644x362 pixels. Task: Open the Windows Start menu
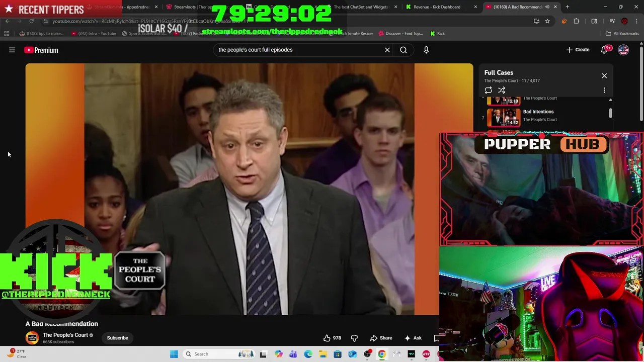[174, 354]
